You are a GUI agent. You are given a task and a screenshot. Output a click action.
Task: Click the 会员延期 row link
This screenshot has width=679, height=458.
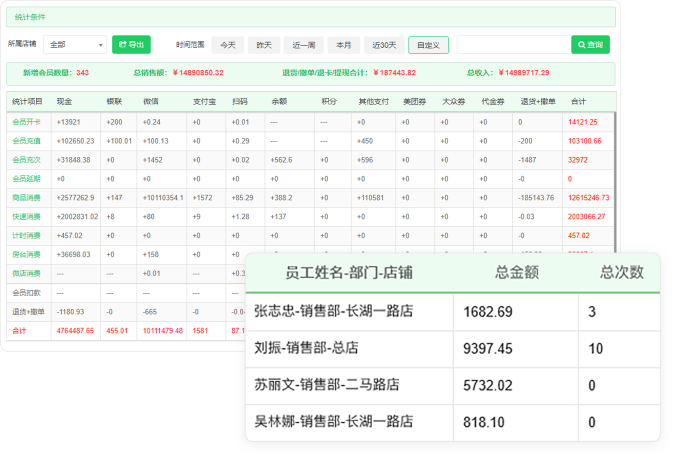pos(26,179)
